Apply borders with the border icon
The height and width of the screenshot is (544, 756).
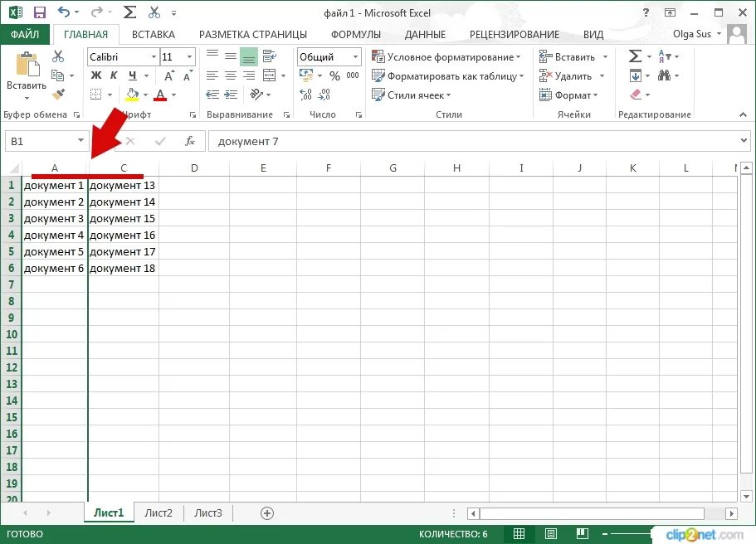[96, 95]
